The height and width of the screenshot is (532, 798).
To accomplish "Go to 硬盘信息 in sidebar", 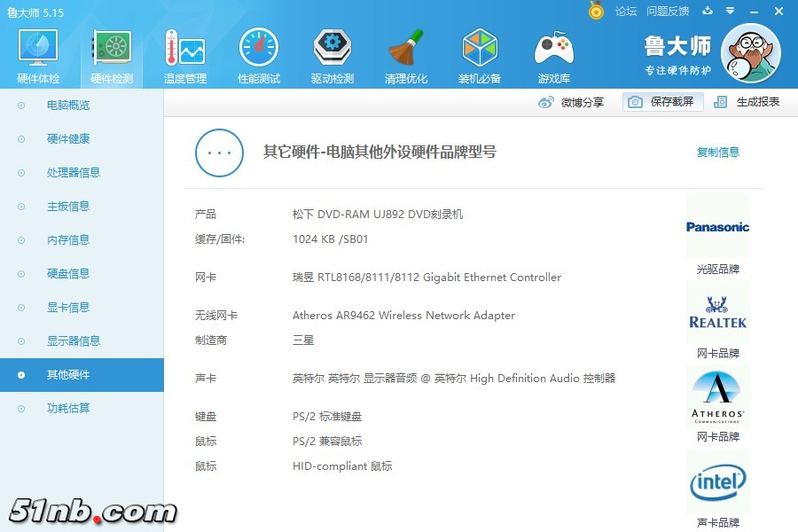I will pyautogui.click(x=68, y=274).
